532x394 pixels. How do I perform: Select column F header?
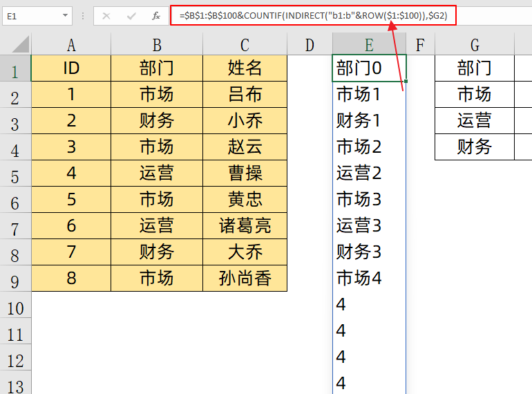coord(420,44)
